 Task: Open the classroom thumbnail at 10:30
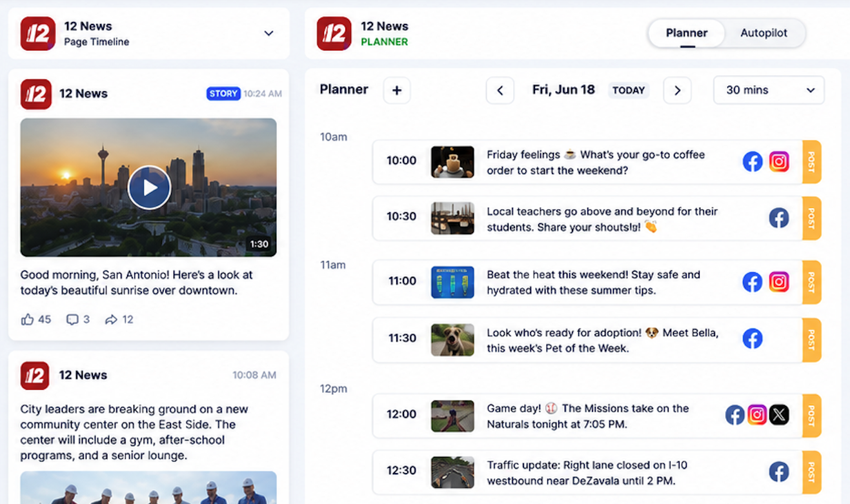pyautogui.click(x=452, y=218)
